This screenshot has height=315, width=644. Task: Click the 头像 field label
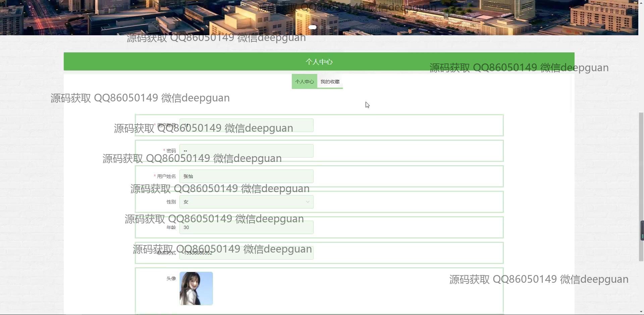click(x=171, y=278)
